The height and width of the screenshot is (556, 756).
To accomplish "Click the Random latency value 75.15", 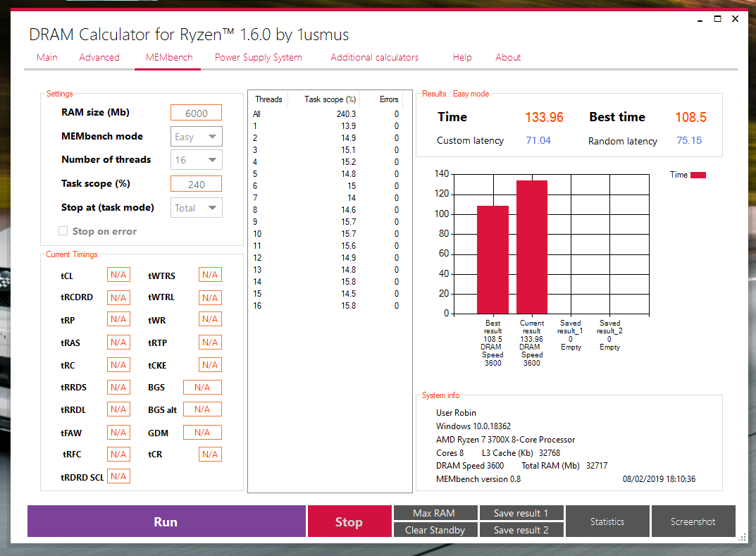I will [689, 140].
